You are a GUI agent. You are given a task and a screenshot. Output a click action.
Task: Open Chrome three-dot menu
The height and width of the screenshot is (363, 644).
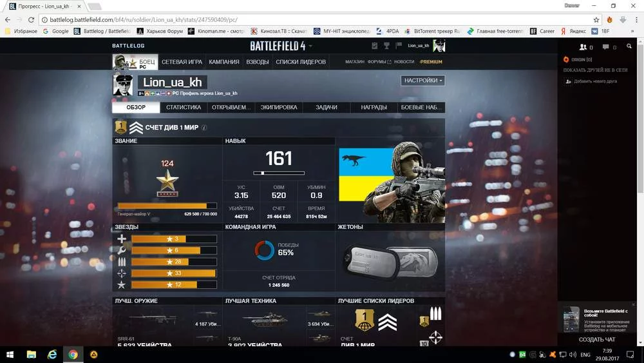point(636,20)
